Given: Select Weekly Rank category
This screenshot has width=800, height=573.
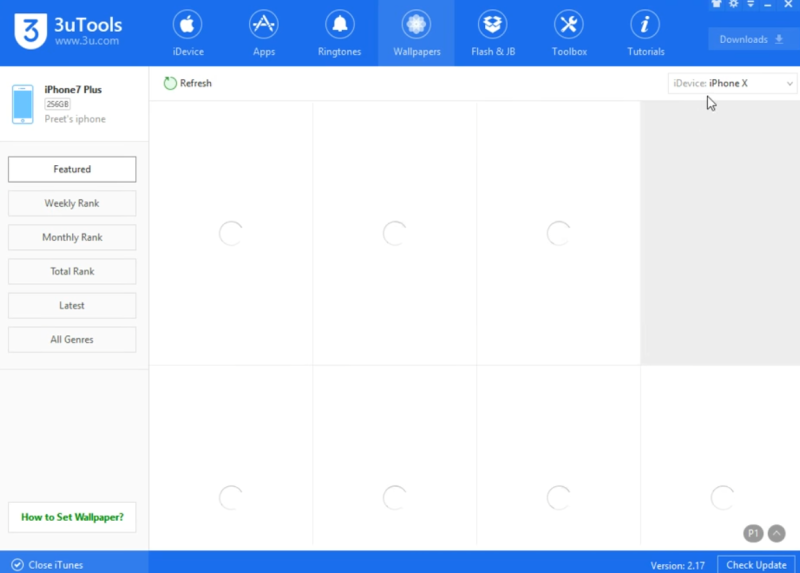Looking at the screenshot, I should tap(72, 203).
